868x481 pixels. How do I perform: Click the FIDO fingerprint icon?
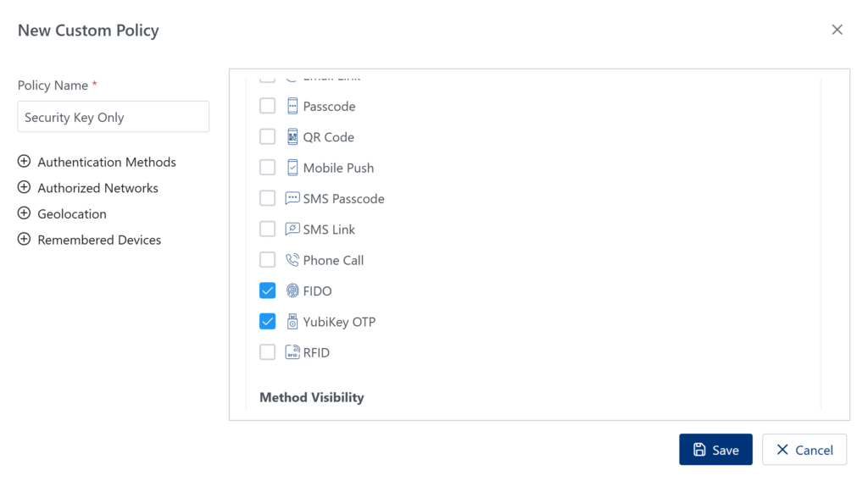point(292,290)
